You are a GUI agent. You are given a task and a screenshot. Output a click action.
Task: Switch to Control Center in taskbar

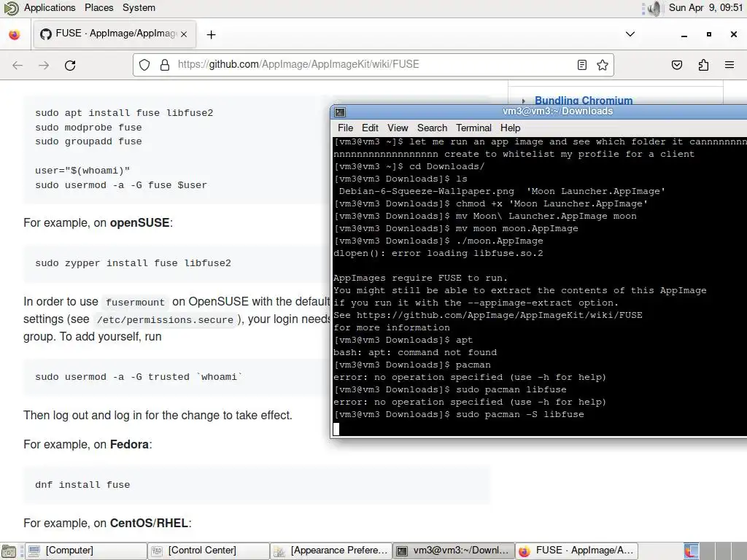click(208, 551)
